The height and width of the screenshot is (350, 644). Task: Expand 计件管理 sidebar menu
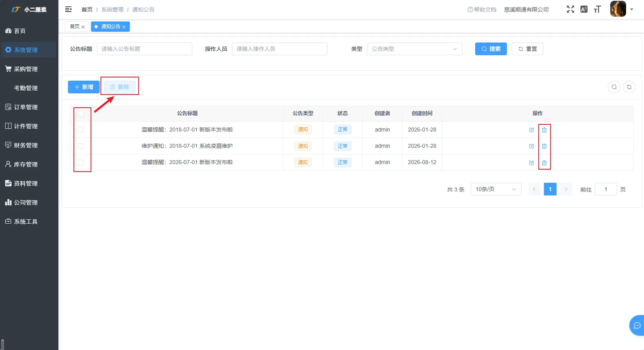(29, 126)
